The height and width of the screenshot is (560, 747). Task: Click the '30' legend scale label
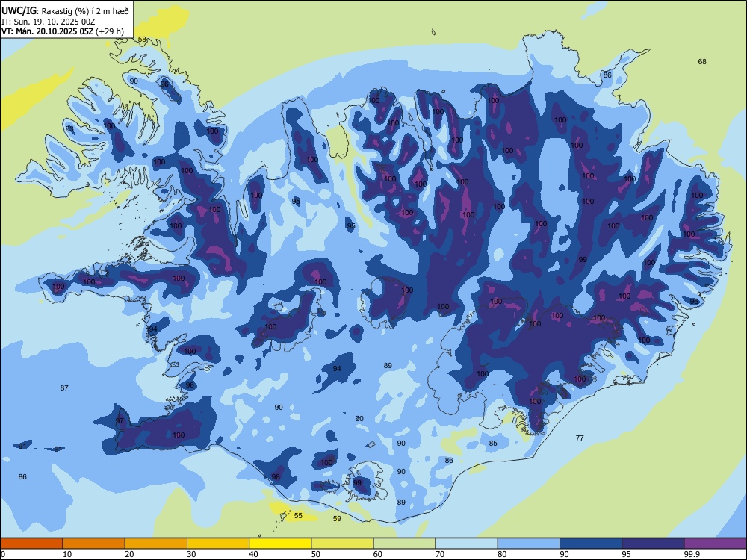(191, 554)
